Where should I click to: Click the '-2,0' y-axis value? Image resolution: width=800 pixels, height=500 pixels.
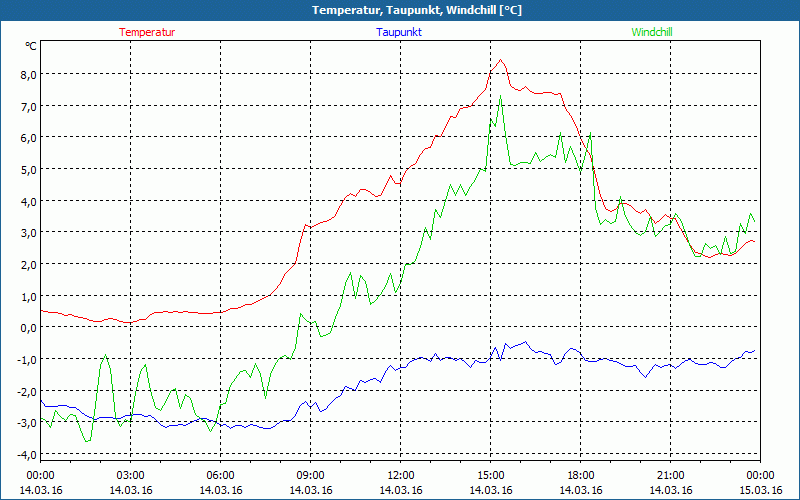tap(28, 391)
